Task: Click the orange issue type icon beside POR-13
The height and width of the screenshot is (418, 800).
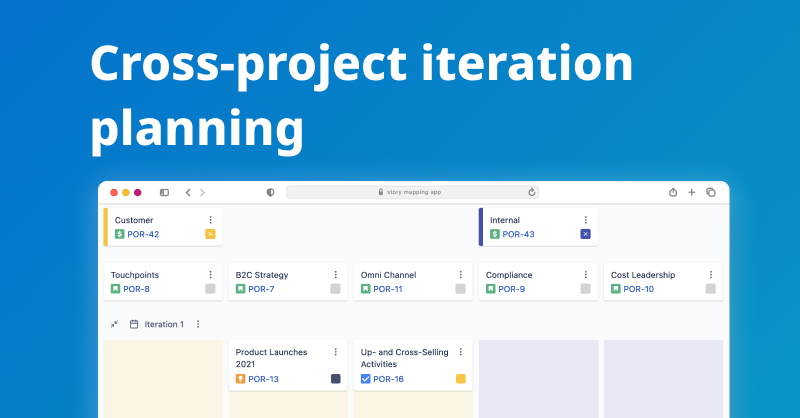Action: 240,379
